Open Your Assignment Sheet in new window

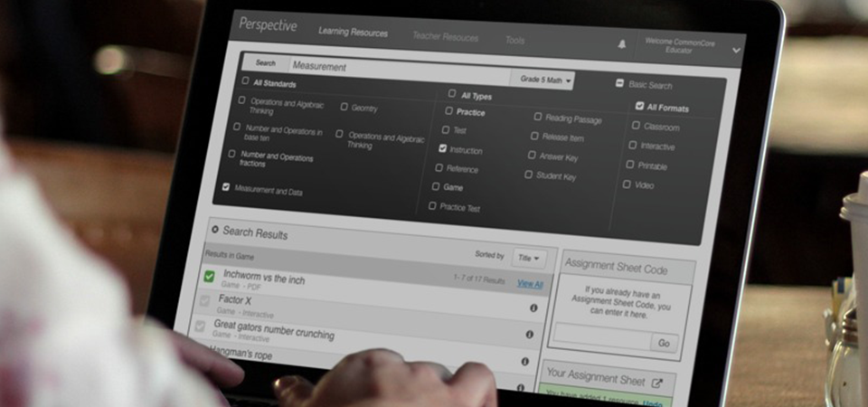coord(656,383)
